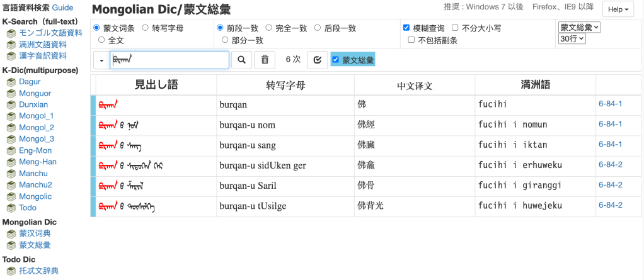Screen dimensions: 644x280
Task: Open the モンゴル文語資料 link
Action: (50, 33)
